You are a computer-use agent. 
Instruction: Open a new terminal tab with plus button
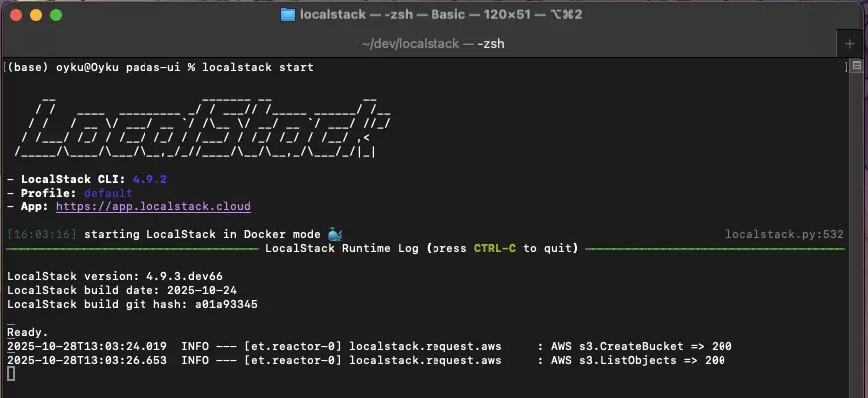tap(850, 44)
